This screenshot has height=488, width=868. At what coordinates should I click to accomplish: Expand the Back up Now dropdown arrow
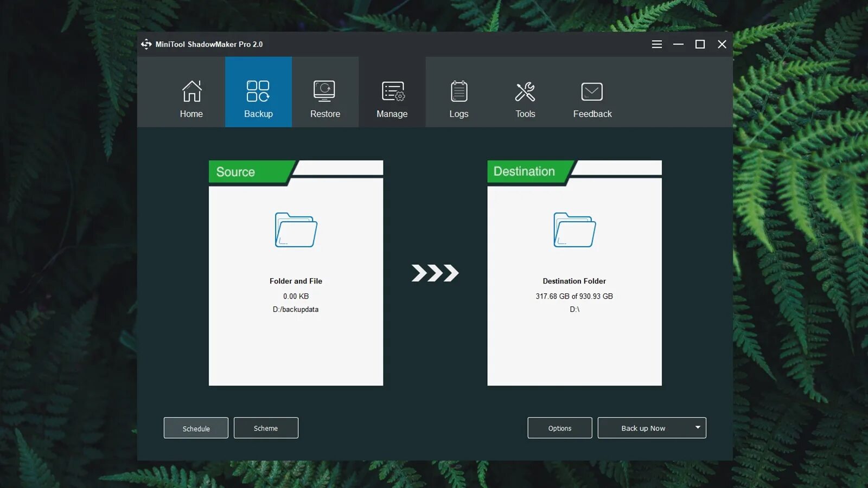[x=698, y=428]
